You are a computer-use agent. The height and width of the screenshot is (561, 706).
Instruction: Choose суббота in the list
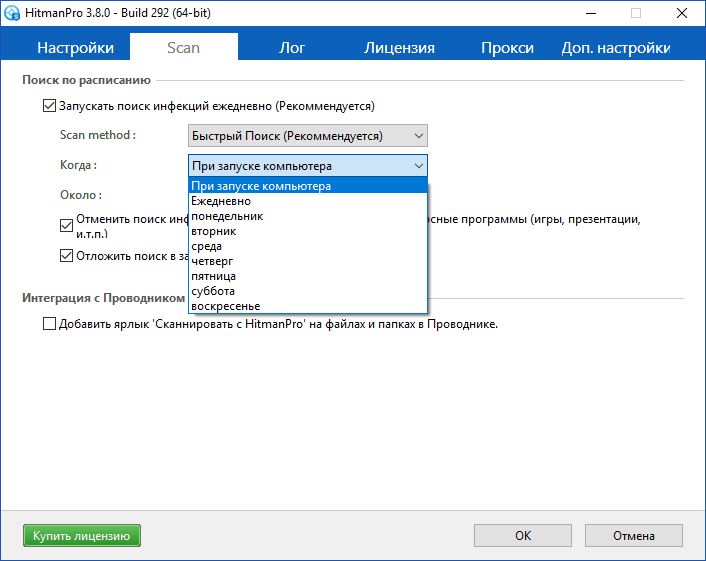point(308,291)
